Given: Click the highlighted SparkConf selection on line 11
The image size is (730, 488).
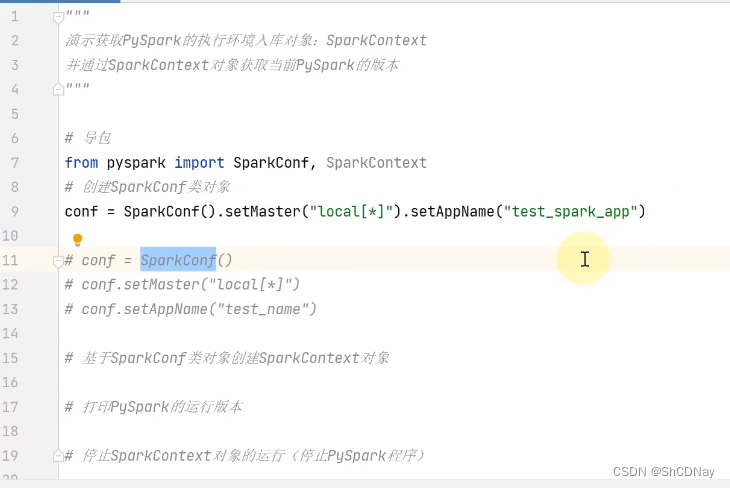Looking at the screenshot, I should 178,260.
